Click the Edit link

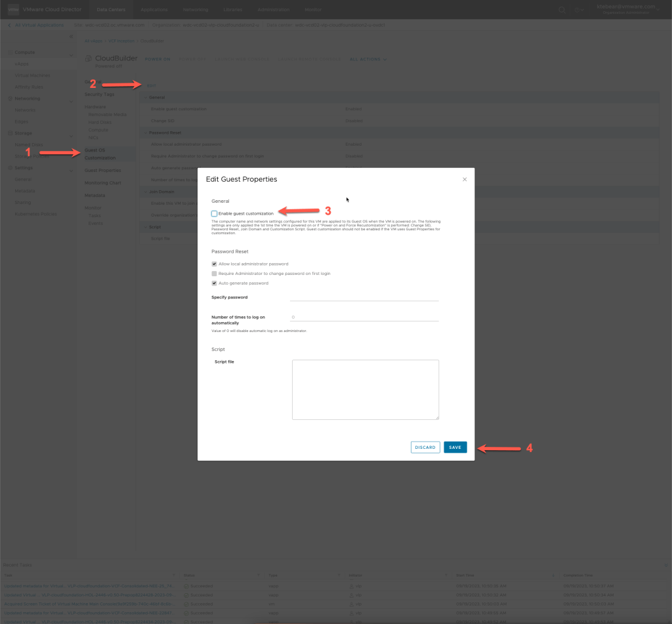click(152, 86)
